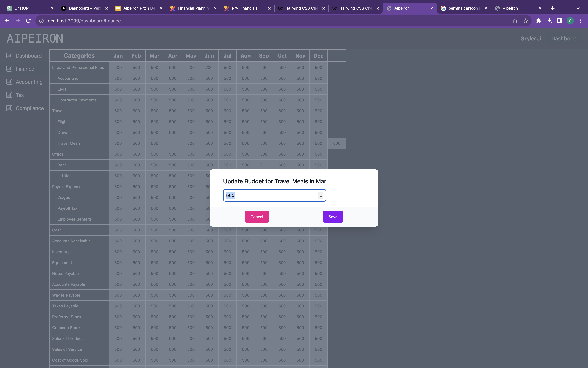
Task: Select the Apr cell in the Drive row
Action: coord(173,132)
